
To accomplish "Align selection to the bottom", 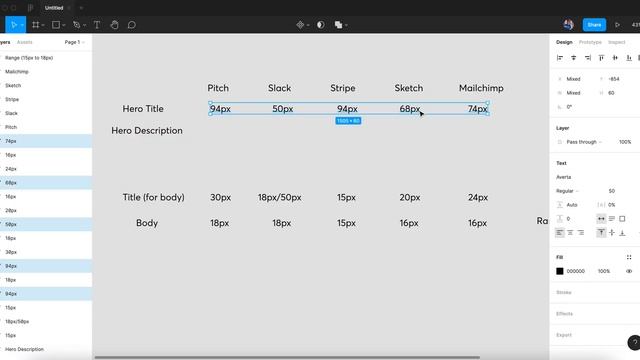I will (x=629, y=58).
